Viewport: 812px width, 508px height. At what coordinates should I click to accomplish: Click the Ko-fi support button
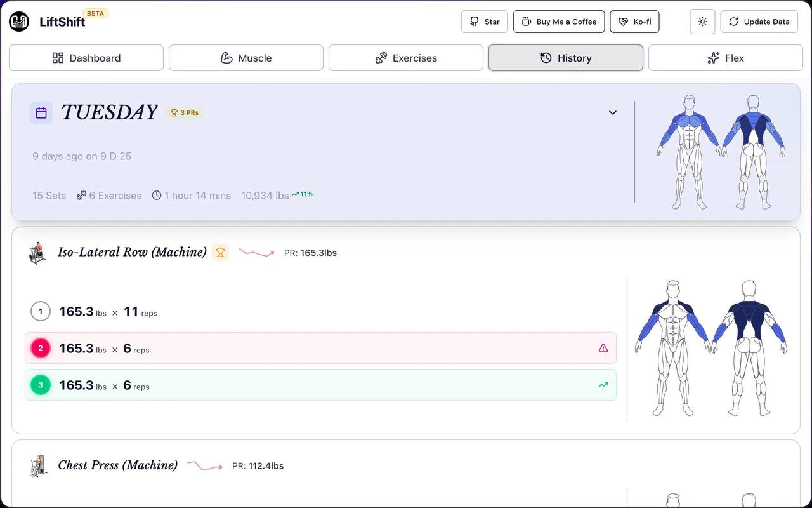pos(634,22)
